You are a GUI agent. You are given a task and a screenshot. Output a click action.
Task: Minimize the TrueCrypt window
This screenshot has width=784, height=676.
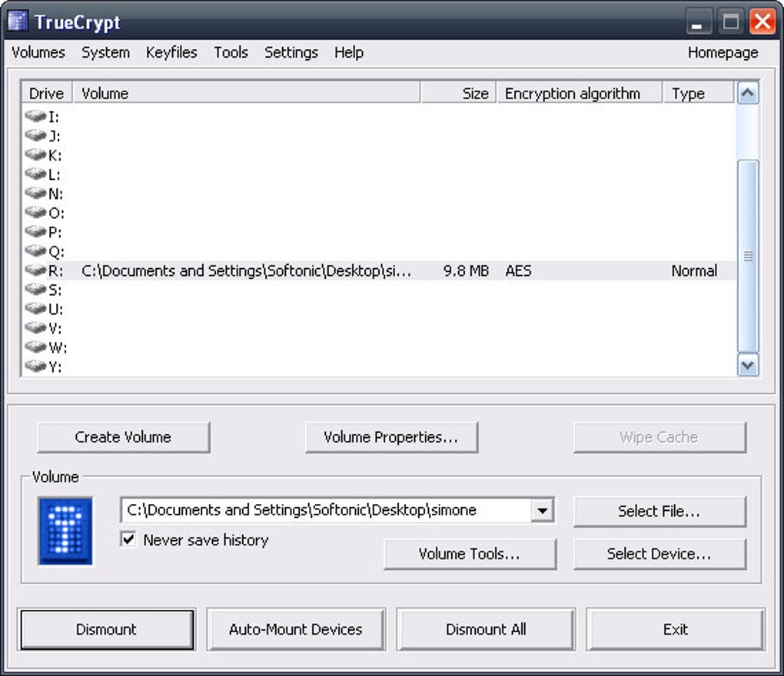[x=699, y=22]
